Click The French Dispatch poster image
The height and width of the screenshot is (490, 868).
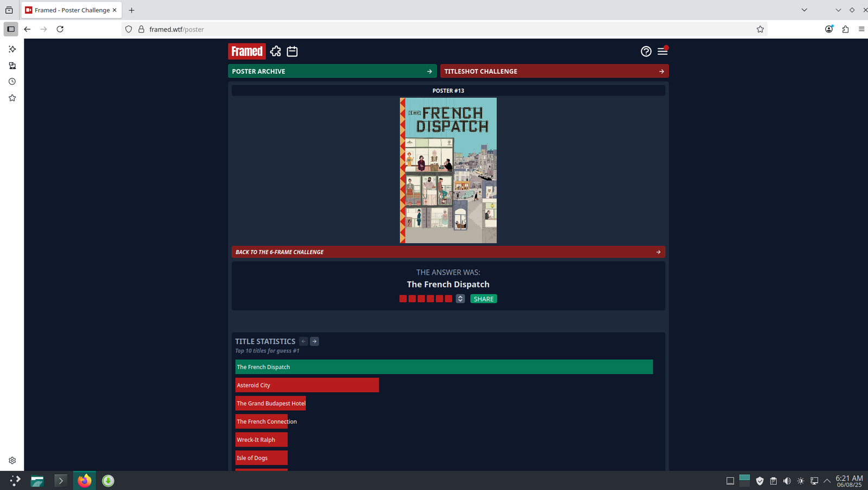[448, 170]
